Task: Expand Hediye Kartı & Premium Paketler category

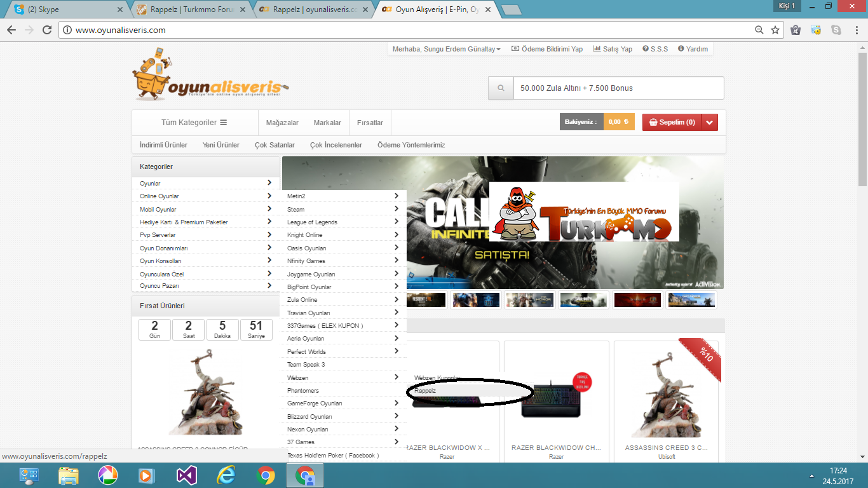Action: coord(206,222)
